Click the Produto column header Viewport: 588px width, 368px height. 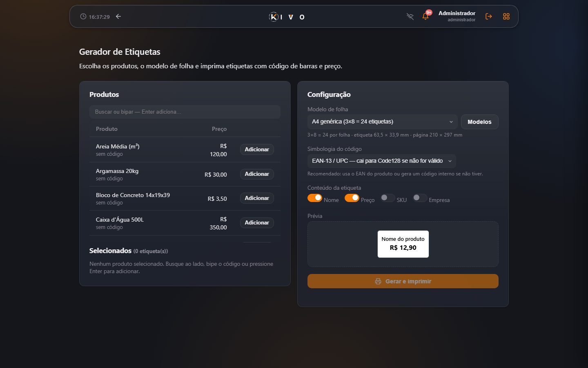pyautogui.click(x=107, y=129)
